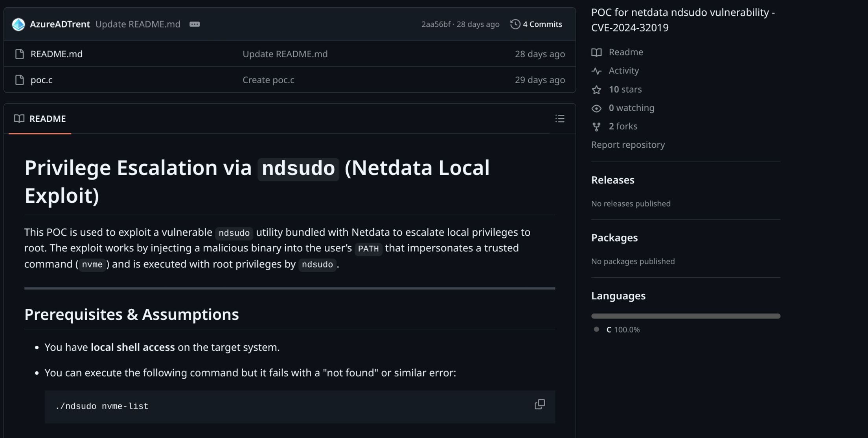Open latest commit message Update README.md
Image resolution: width=868 pixels, height=438 pixels.
pyautogui.click(x=138, y=24)
